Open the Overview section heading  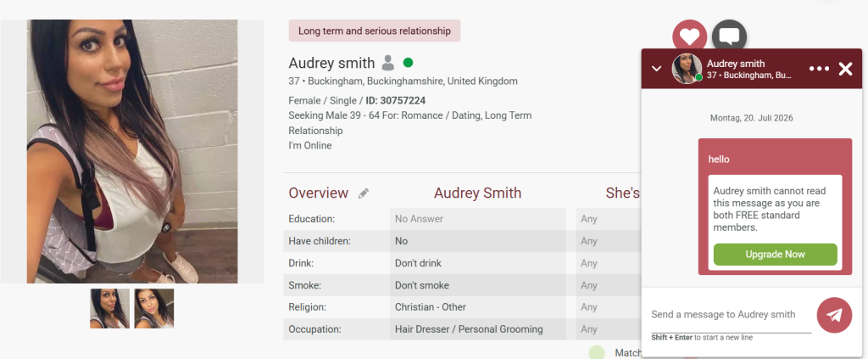tap(319, 193)
